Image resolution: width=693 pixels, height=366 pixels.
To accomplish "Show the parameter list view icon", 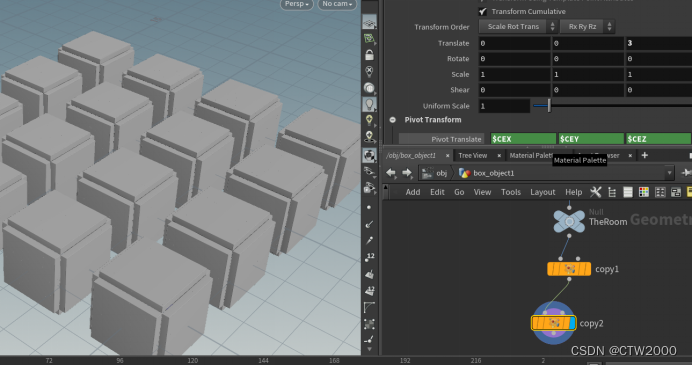I will [x=628, y=192].
